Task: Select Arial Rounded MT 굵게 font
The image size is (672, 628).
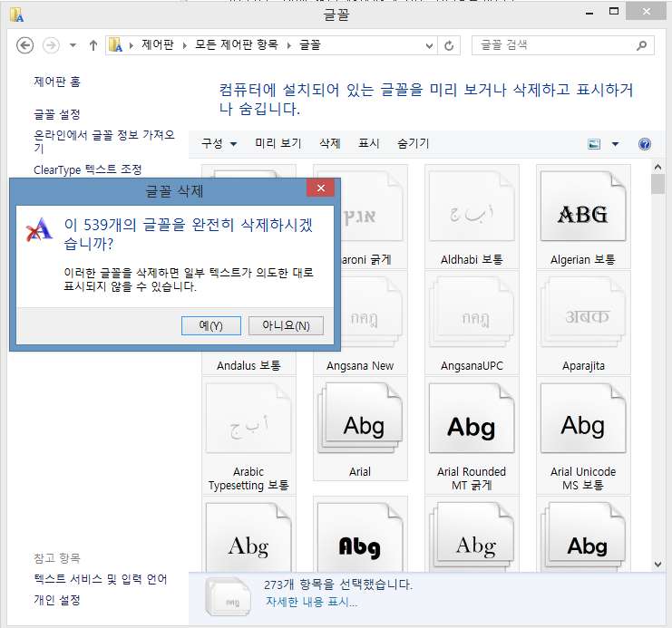Action: [472, 435]
